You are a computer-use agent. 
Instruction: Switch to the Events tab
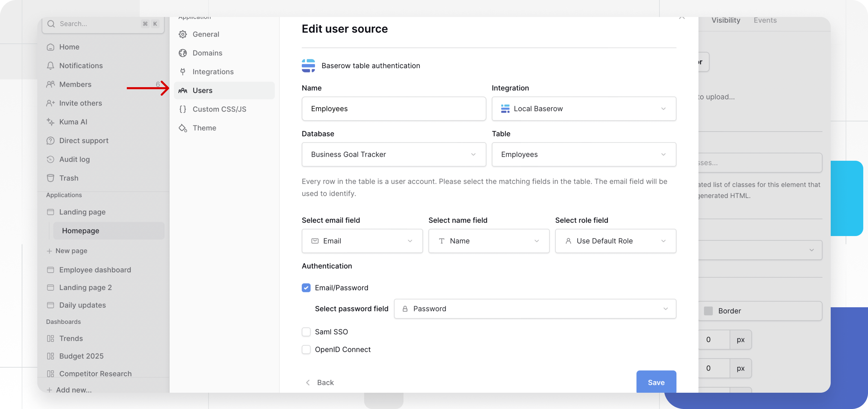[765, 20]
